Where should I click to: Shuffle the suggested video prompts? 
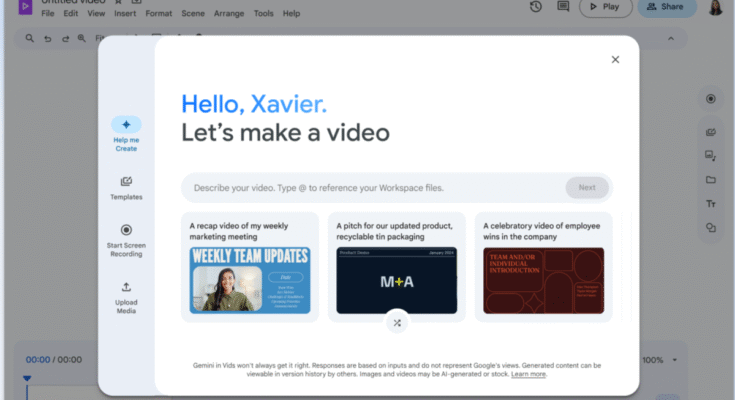pos(397,322)
